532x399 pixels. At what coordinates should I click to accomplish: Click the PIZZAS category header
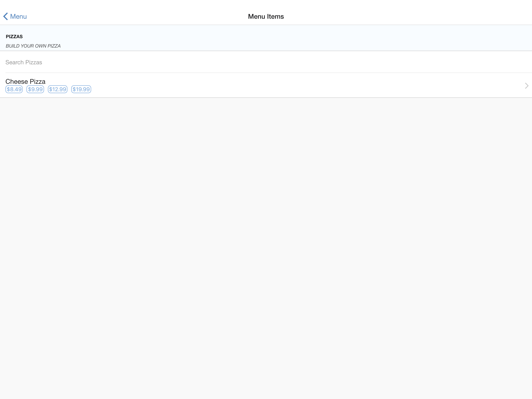tap(14, 37)
